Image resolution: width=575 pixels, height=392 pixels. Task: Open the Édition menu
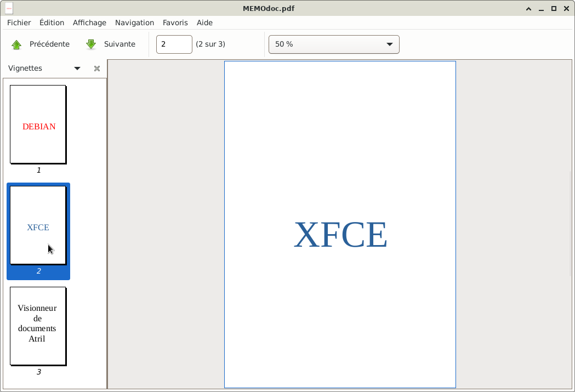(52, 22)
